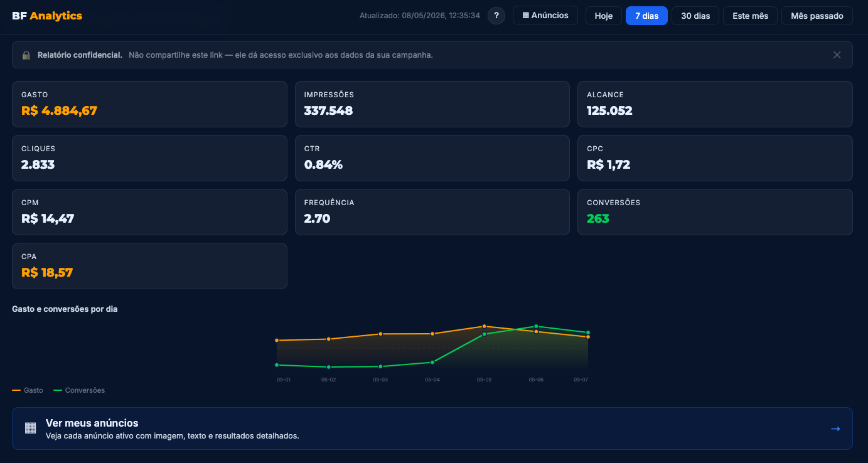868x463 pixels.
Task: Click the 'Relatório confidencial.' bold text
Action: pos(80,55)
